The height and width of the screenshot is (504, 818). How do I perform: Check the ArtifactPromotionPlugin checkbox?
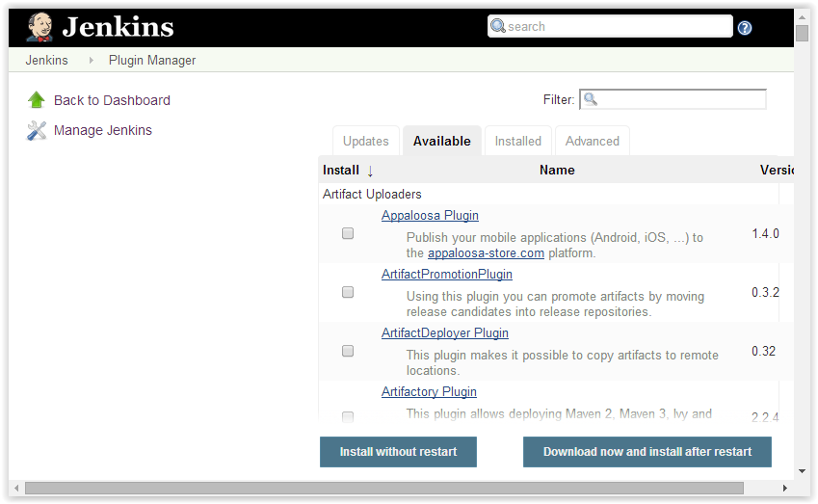pos(348,292)
